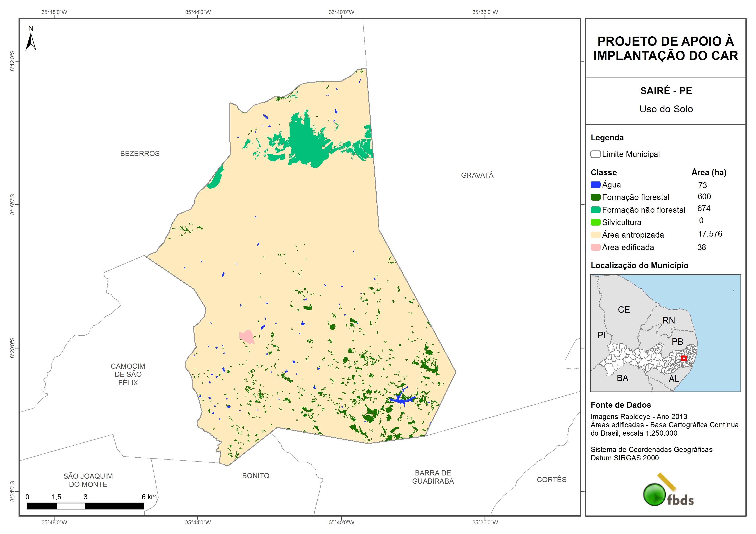
Task: Click the CAMOCIM DE SÃO FÉLIX label
Action: 128,375
